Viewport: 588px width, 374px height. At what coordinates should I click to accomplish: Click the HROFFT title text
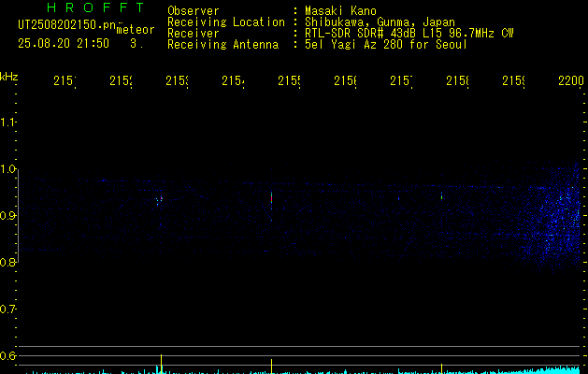(x=96, y=7)
